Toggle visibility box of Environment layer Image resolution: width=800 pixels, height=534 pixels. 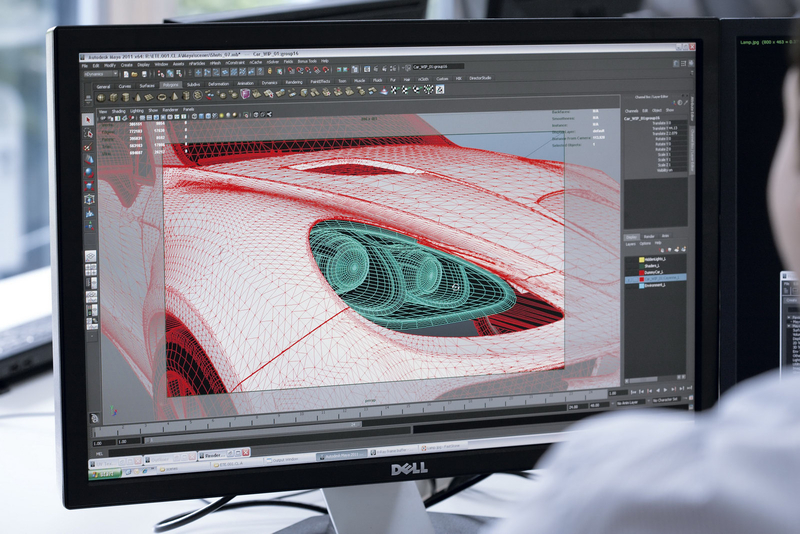click(628, 287)
